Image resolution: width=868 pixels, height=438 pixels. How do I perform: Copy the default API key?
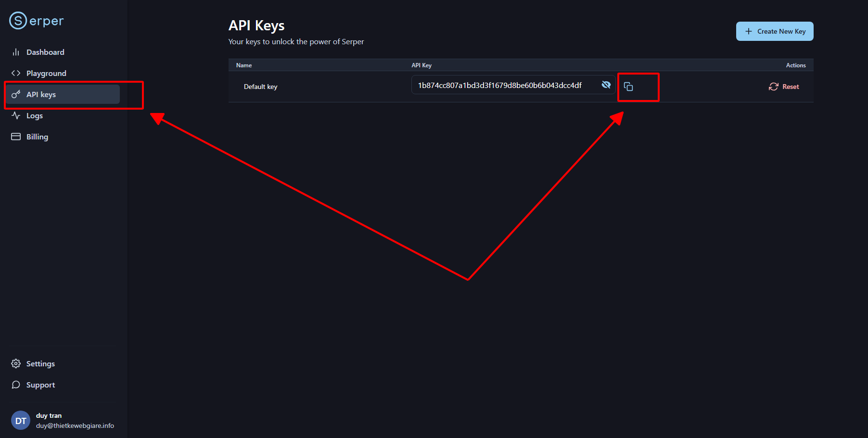point(628,87)
